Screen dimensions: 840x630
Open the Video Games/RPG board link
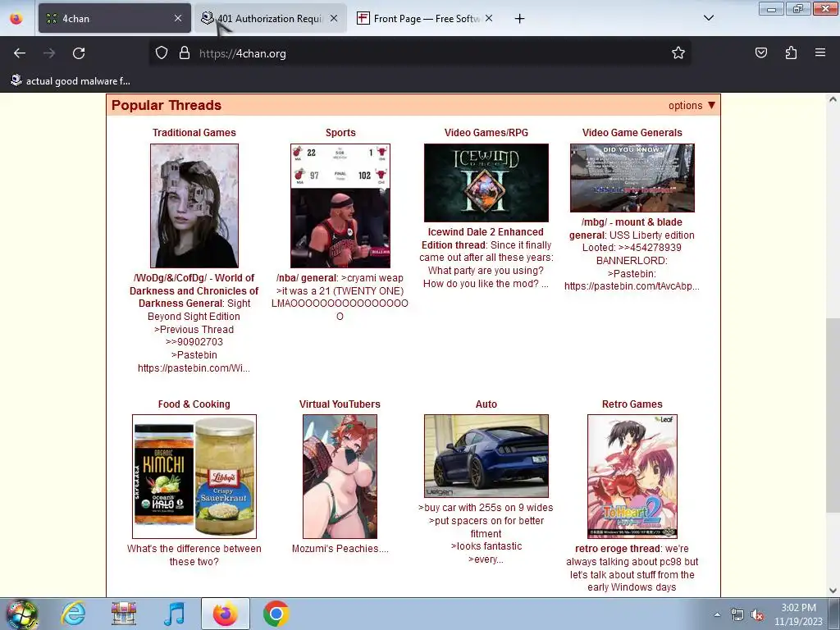(x=486, y=132)
